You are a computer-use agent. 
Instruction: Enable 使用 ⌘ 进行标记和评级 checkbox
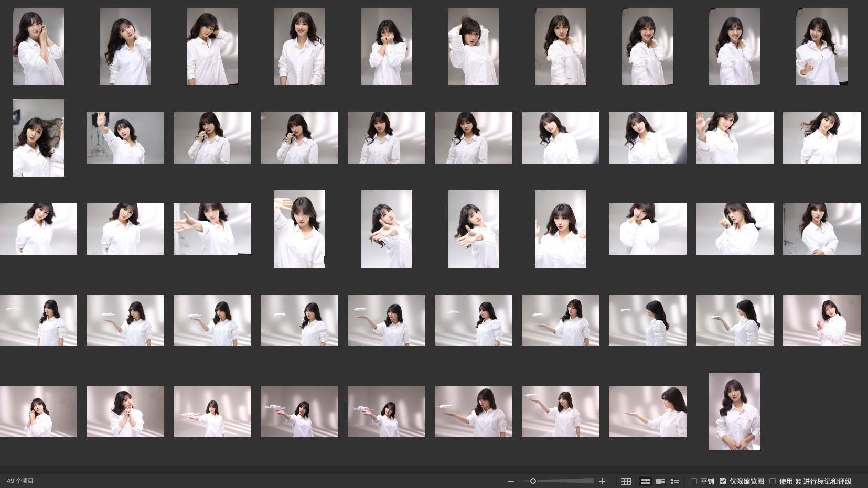[x=773, y=481]
